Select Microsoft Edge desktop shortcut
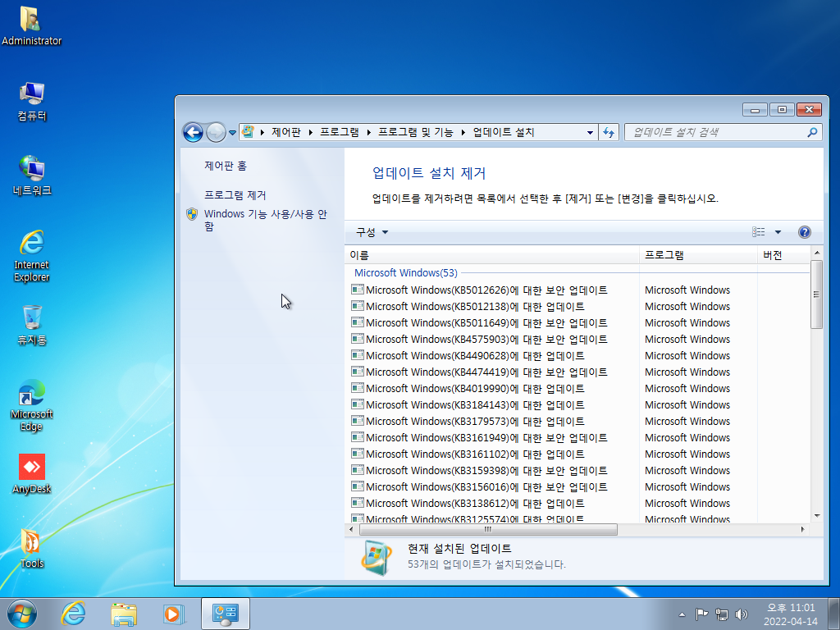The width and height of the screenshot is (840, 630). (32, 405)
